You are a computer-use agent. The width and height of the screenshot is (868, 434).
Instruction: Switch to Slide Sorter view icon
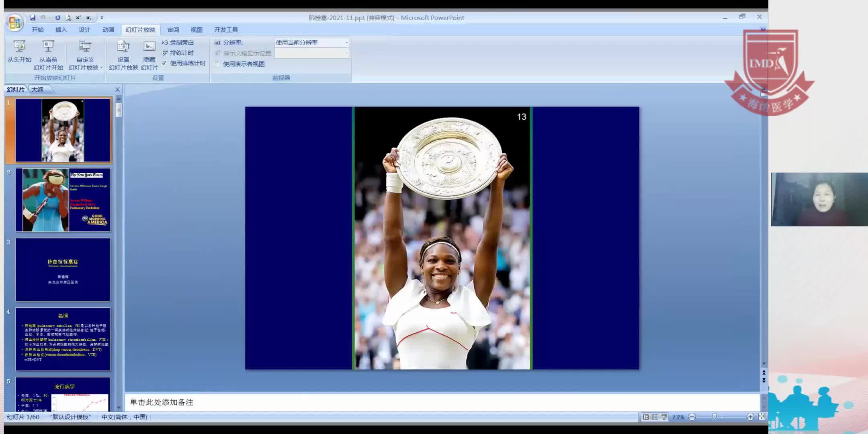(x=655, y=417)
